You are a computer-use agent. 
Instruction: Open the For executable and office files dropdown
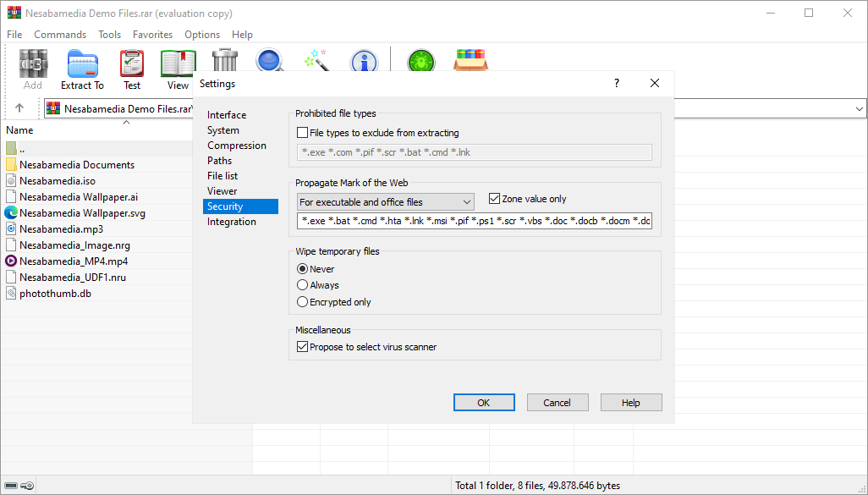386,202
